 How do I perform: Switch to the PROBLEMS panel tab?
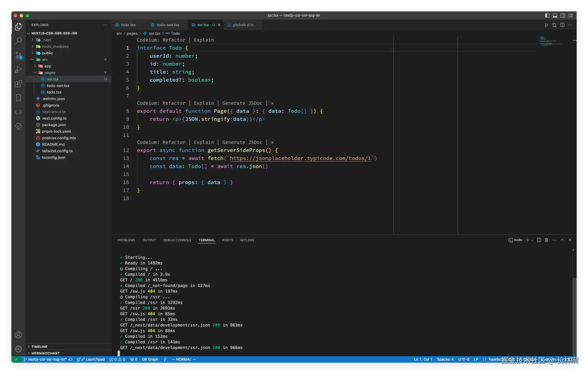click(x=126, y=240)
